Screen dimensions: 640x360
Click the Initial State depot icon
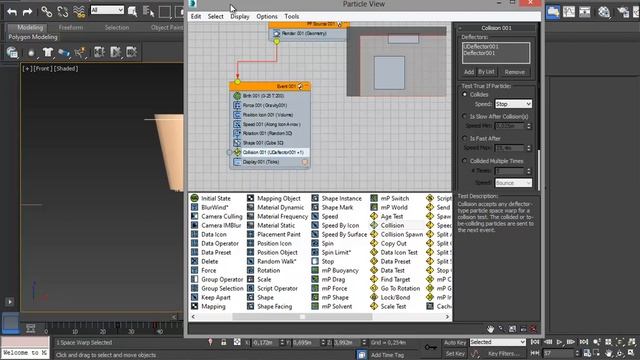(x=195, y=198)
